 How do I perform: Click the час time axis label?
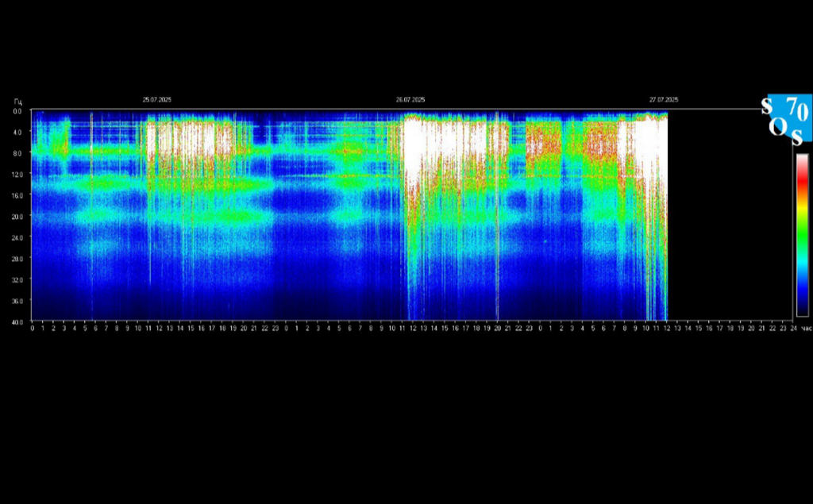tap(806, 328)
